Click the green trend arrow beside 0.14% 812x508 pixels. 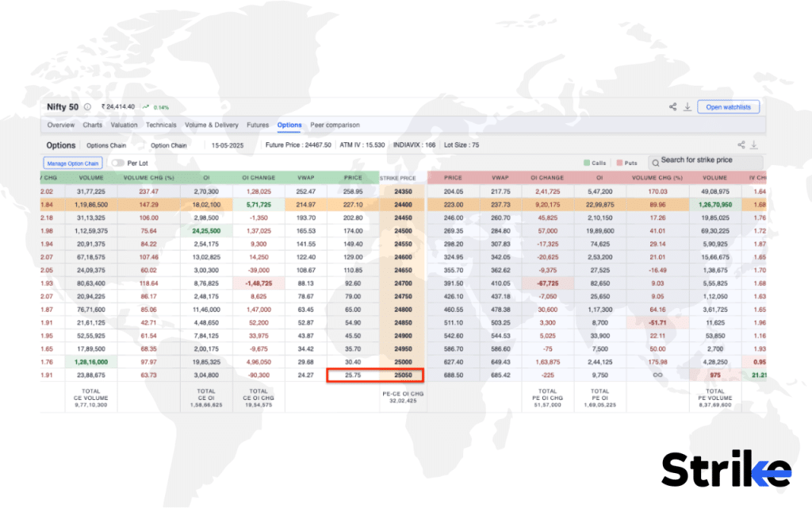point(146,107)
